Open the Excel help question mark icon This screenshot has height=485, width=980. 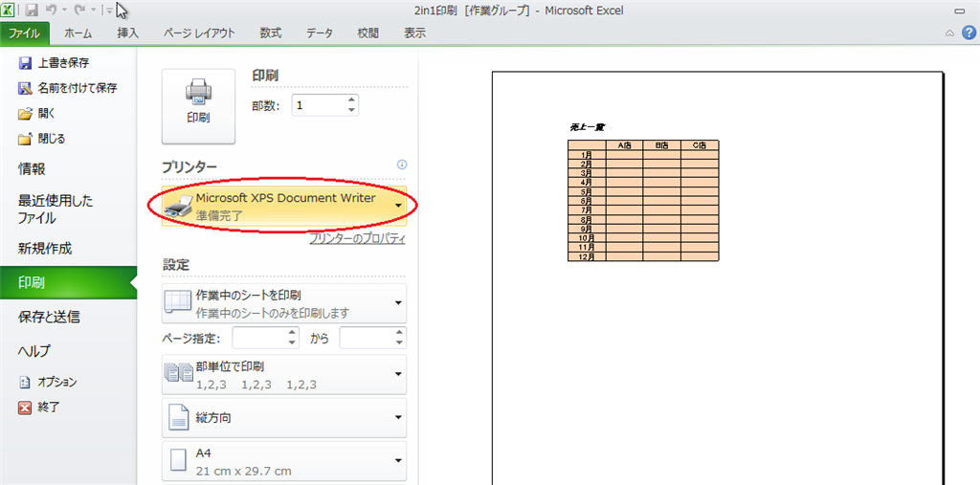click(x=969, y=33)
